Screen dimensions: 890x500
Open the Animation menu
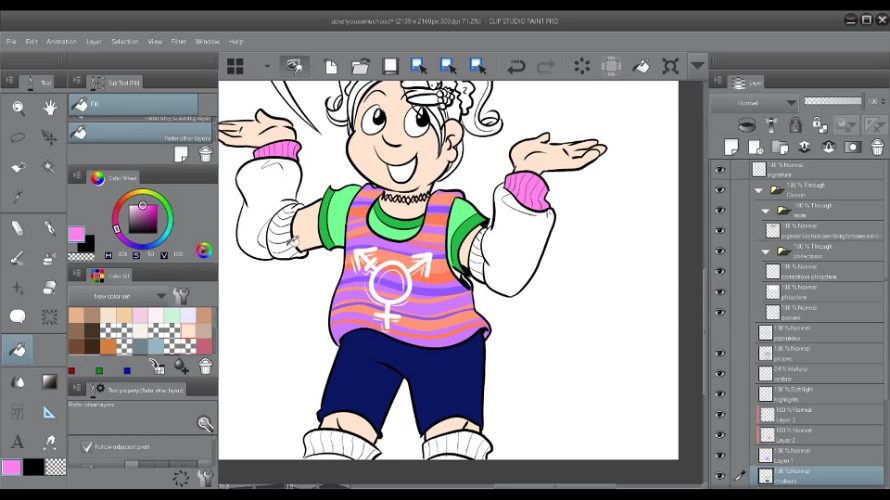tap(61, 41)
